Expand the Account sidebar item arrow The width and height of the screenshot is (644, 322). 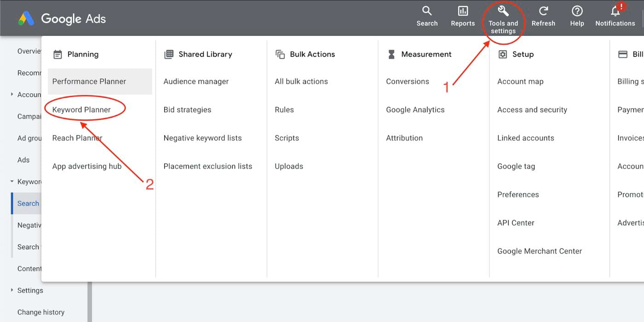[12, 95]
